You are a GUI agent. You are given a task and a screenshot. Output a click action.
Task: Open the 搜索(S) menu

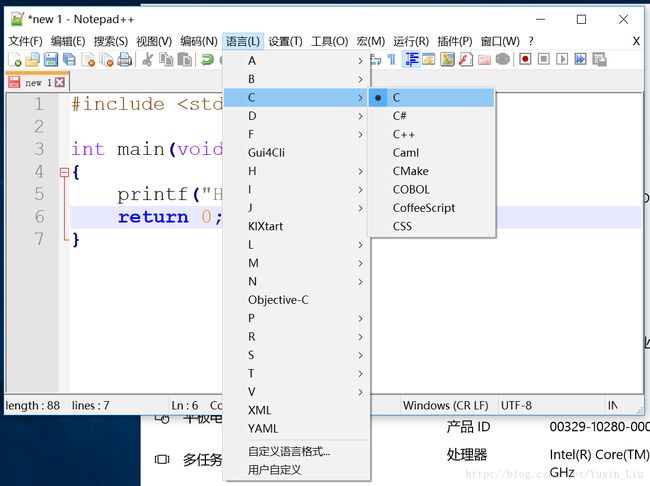[111, 41]
